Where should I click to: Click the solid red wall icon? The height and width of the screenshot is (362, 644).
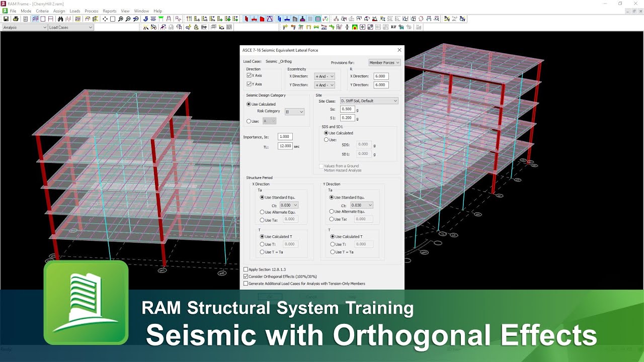(x=262, y=19)
